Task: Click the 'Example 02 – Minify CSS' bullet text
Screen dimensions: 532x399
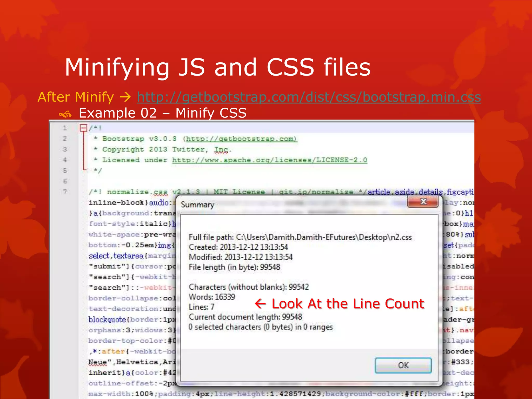Action: point(163,113)
